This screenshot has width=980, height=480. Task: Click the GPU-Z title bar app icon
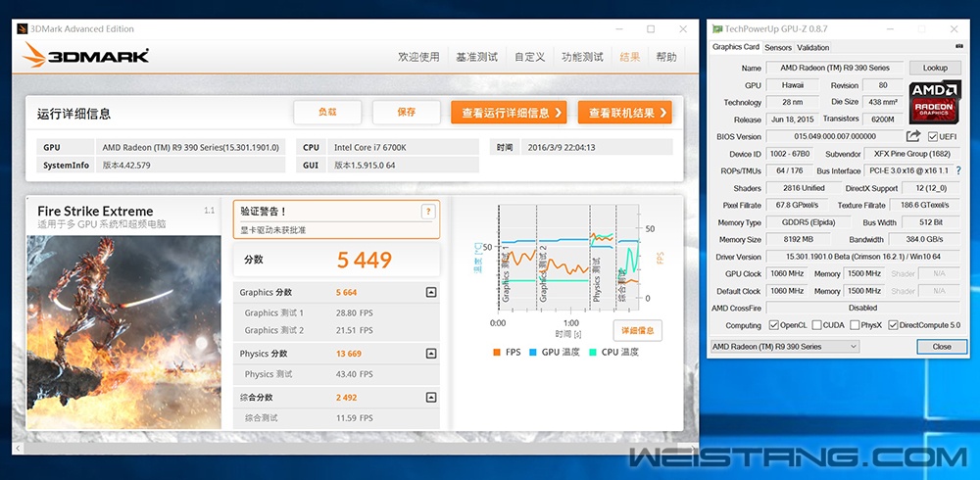click(717, 28)
